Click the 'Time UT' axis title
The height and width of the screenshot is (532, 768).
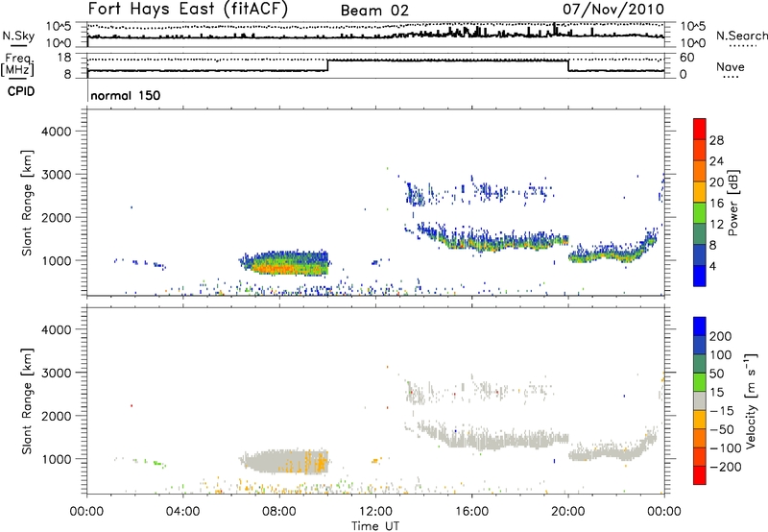(375, 526)
